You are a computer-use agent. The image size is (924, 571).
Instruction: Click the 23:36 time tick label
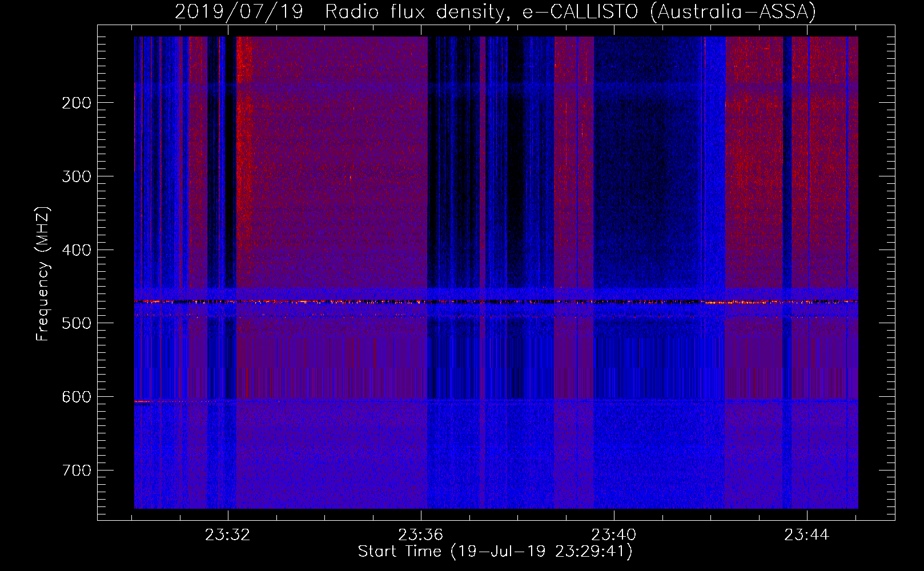[421, 535]
